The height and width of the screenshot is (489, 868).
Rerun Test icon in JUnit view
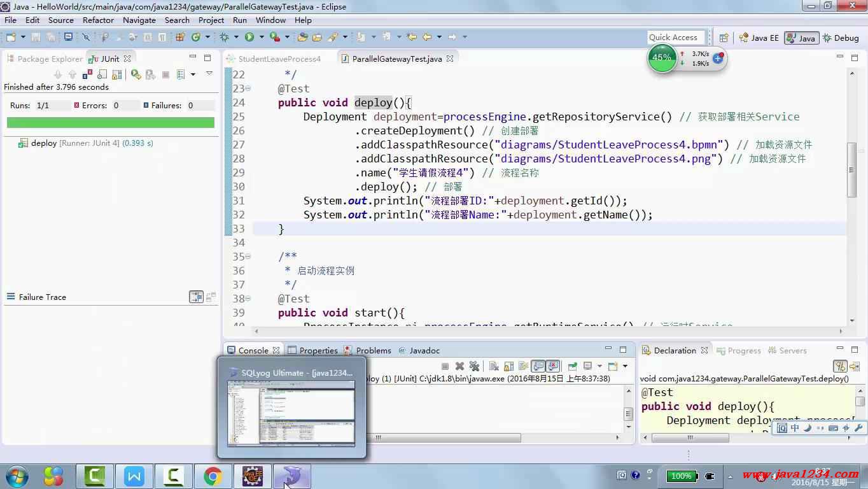pos(136,74)
